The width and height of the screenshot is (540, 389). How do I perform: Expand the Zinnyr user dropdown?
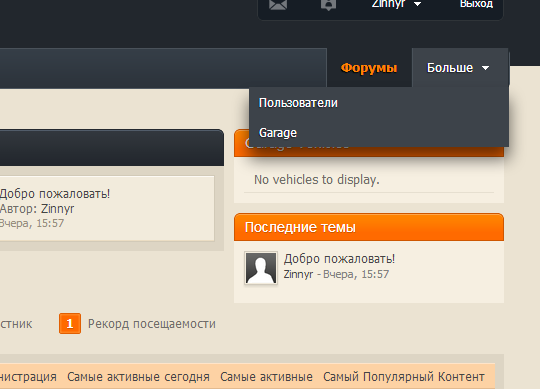(x=396, y=4)
